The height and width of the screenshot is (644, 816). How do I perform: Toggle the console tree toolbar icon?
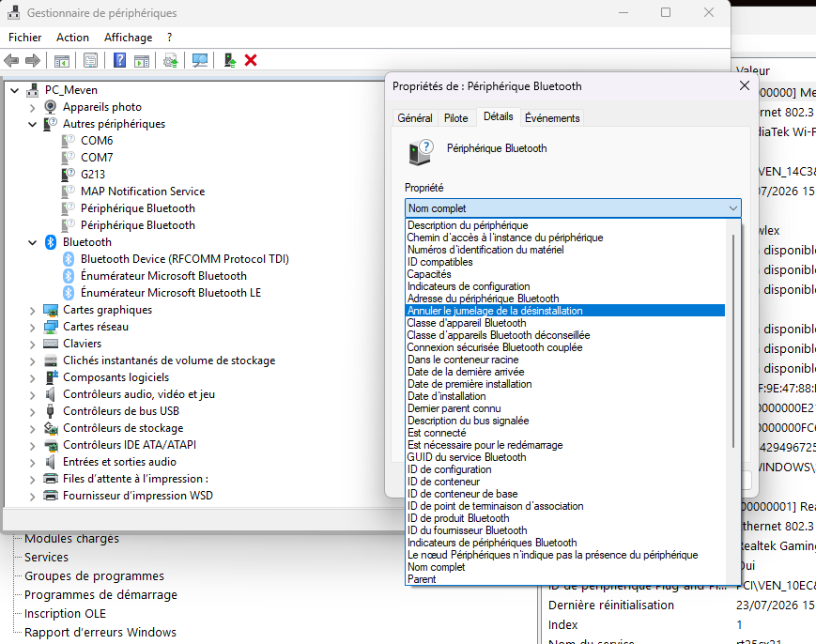click(61, 61)
